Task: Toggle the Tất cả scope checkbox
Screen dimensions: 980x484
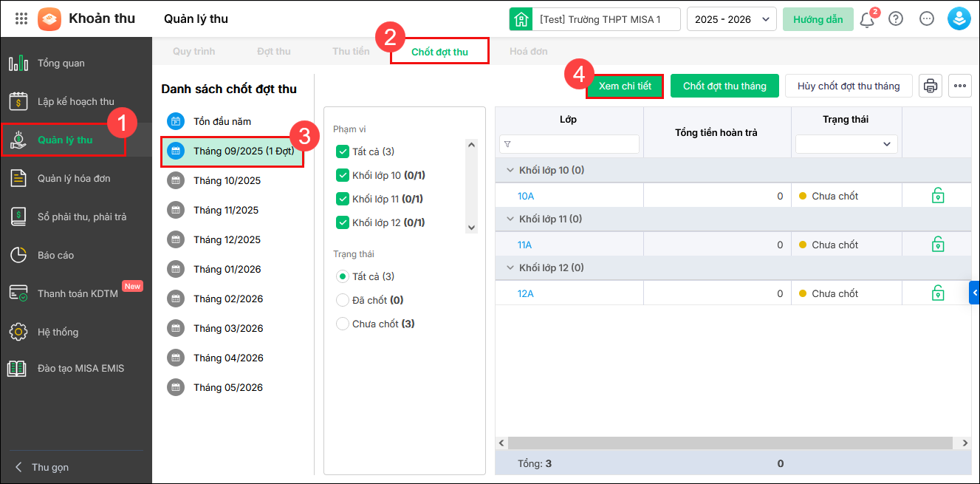Action: point(342,151)
